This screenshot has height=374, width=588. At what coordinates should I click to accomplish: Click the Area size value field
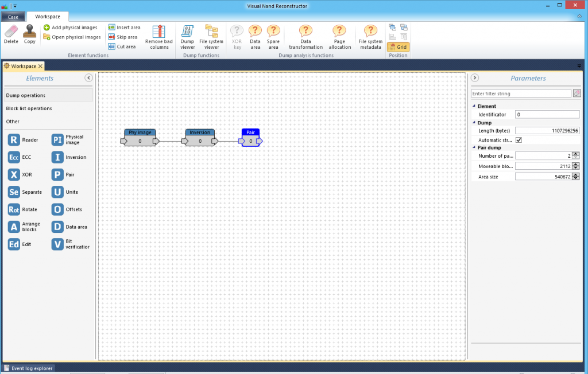(543, 177)
